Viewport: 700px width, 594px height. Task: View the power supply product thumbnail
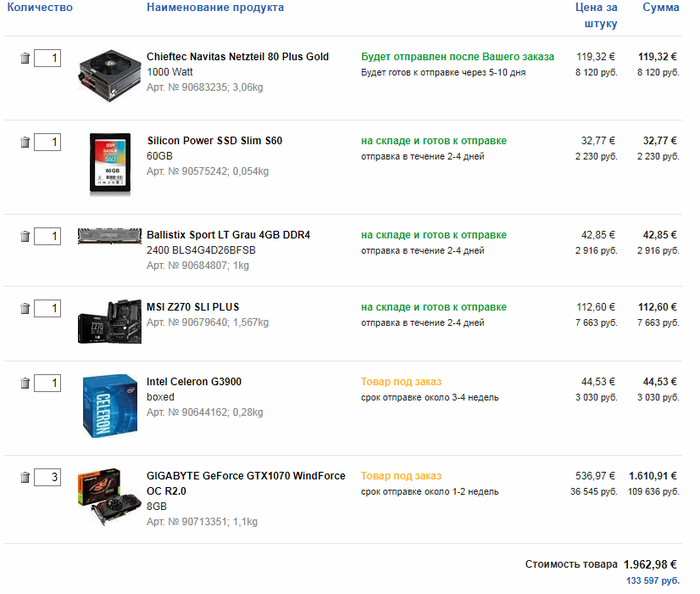(110, 76)
